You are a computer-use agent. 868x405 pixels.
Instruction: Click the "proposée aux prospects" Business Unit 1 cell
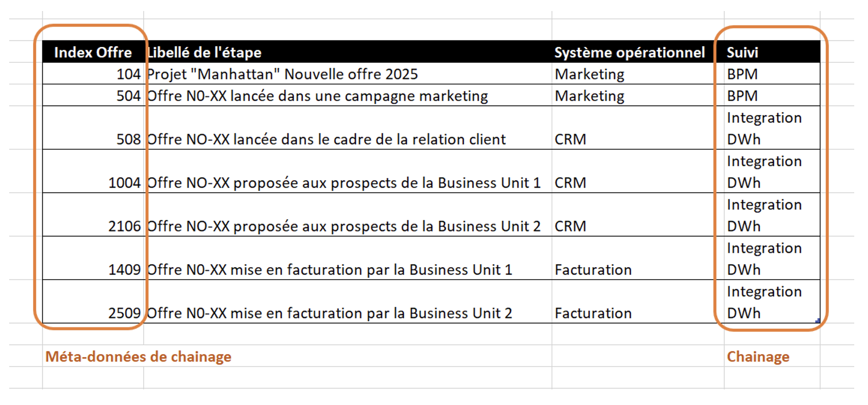point(344,183)
